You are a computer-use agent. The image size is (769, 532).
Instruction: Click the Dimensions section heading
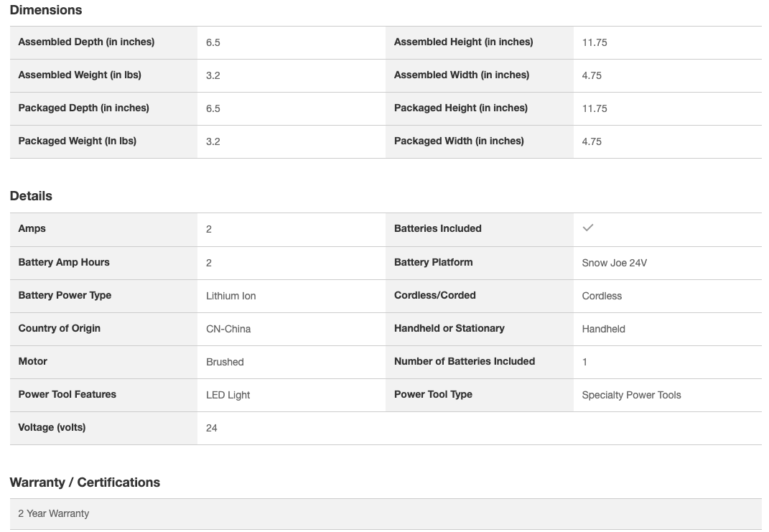pyautogui.click(x=46, y=10)
